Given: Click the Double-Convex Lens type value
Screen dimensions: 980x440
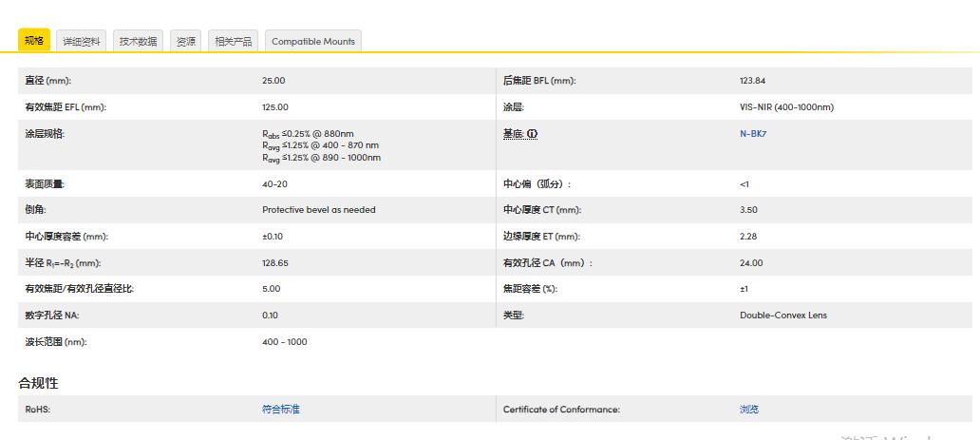Looking at the screenshot, I should 782,316.
